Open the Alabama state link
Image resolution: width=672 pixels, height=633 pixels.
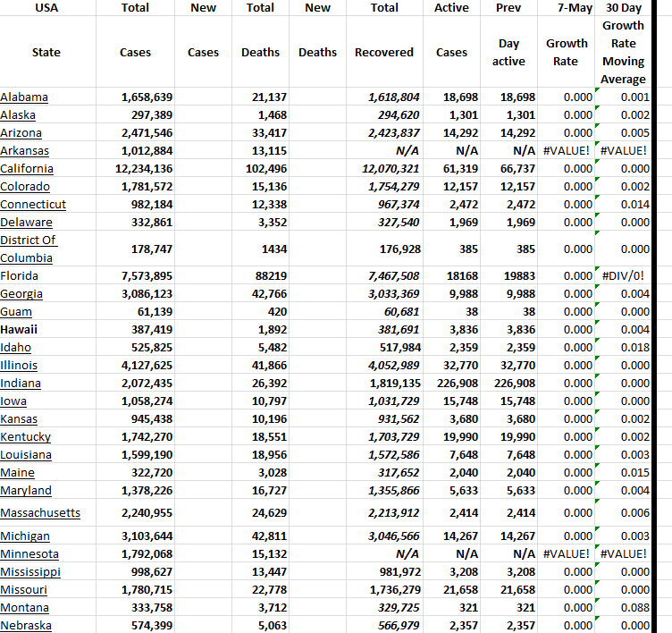(x=24, y=97)
